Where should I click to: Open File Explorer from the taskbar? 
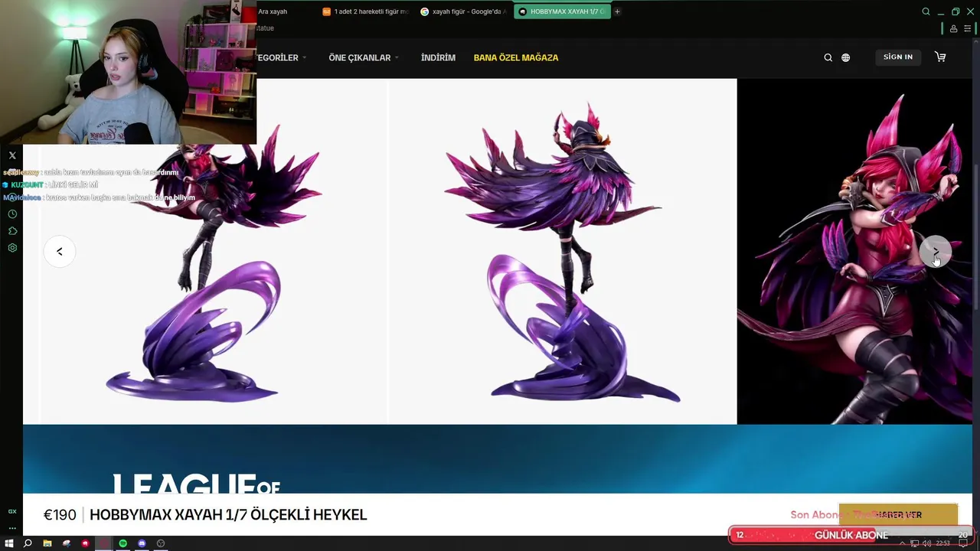point(47,543)
